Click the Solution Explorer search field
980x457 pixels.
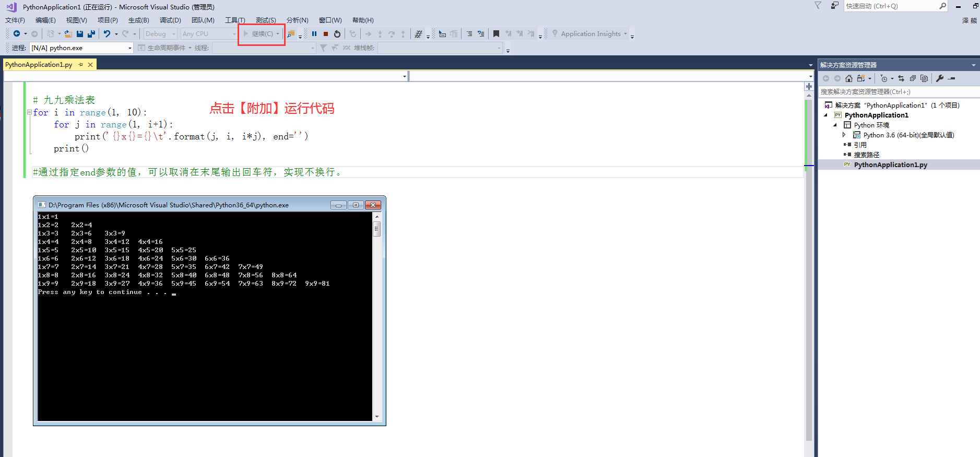tap(899, 92)
